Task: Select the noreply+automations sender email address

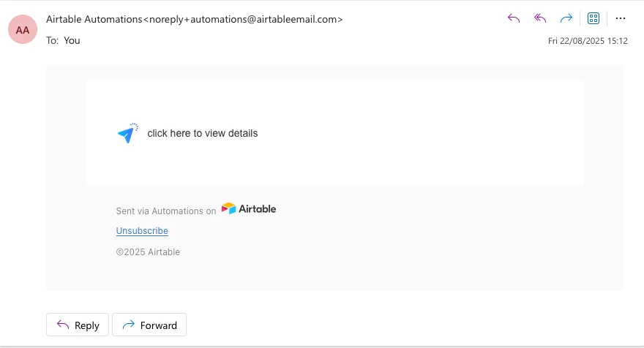Action: [x=243, y=19]
